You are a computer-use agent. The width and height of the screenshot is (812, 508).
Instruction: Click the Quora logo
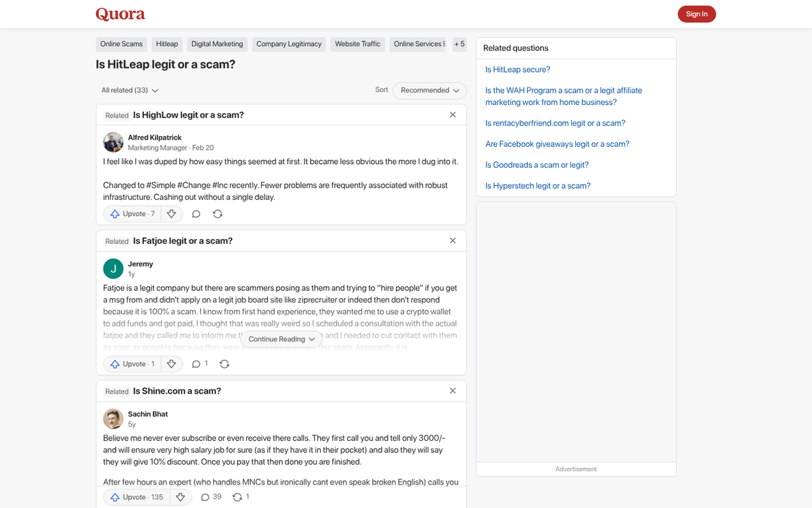click(120, 14)
